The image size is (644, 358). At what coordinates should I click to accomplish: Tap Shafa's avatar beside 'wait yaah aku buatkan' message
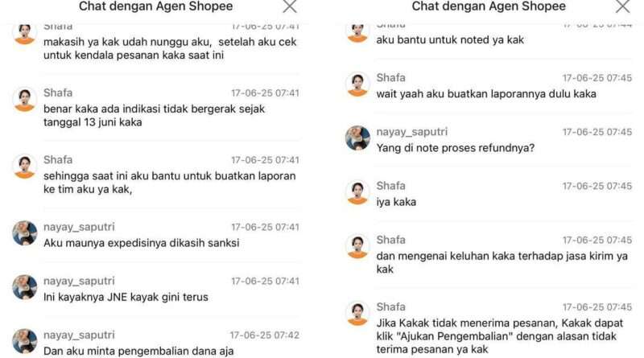pos(357,84)
